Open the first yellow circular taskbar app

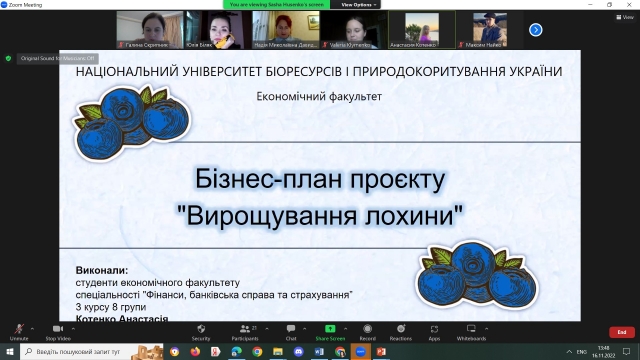[175, 351]
